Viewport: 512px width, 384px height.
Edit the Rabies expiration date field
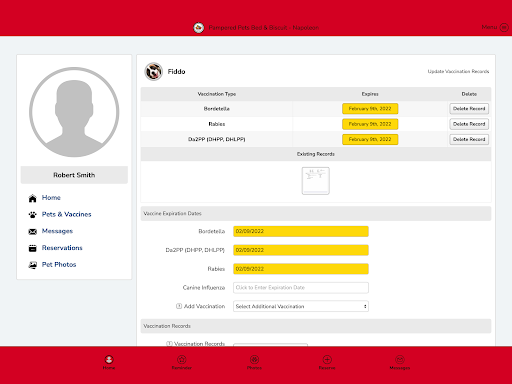coord(301,269)
